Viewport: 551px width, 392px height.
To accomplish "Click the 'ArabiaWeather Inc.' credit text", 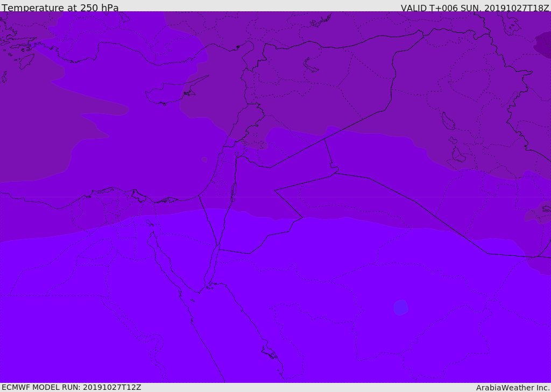I will (x=513, y=388).
